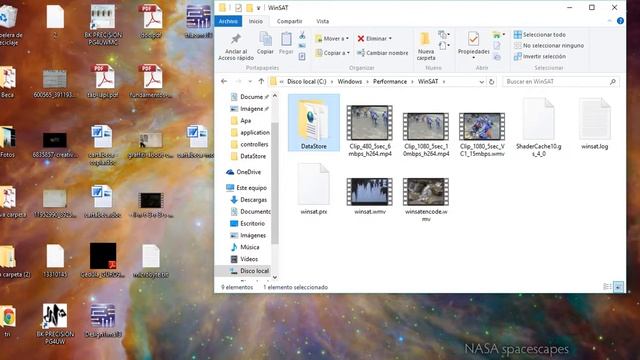640x360 pixels.
Task: Switch to details view icon in status bar
Action: pos(607,287)
